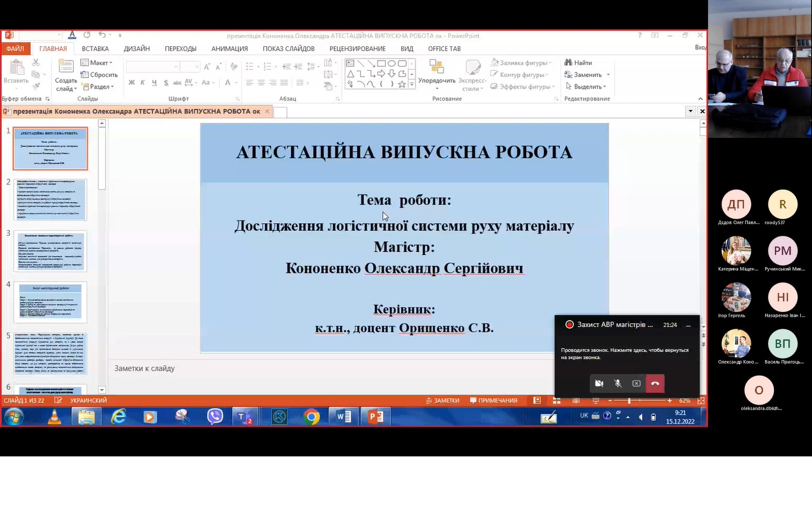Open Viber from the taskbar

[x=215, y=417]
